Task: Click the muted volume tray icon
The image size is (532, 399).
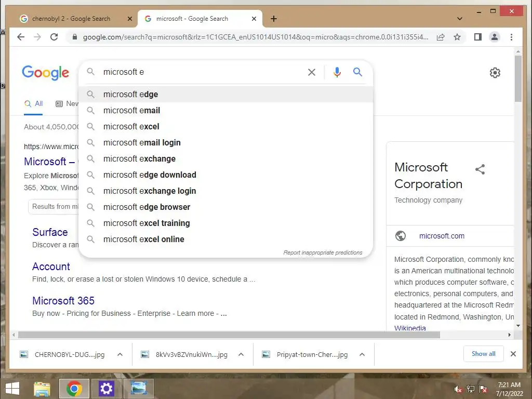Action: pos(458,389)
